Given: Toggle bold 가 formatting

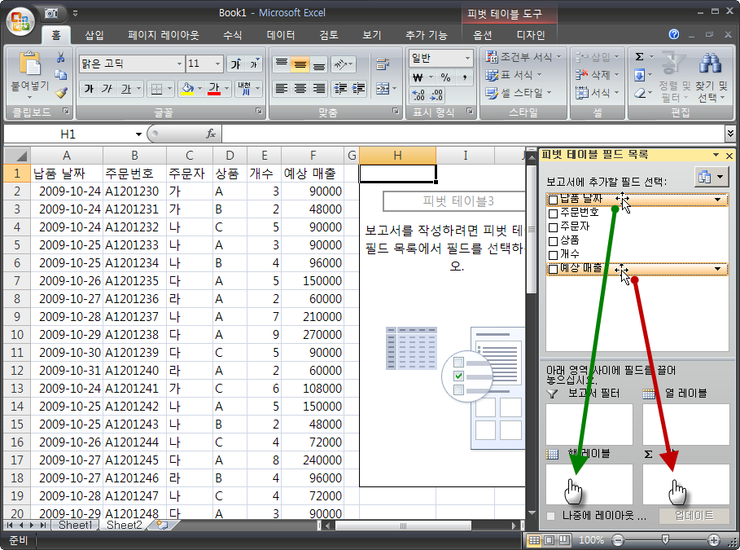Looking at the screenshot, I should tap(89, 88).
